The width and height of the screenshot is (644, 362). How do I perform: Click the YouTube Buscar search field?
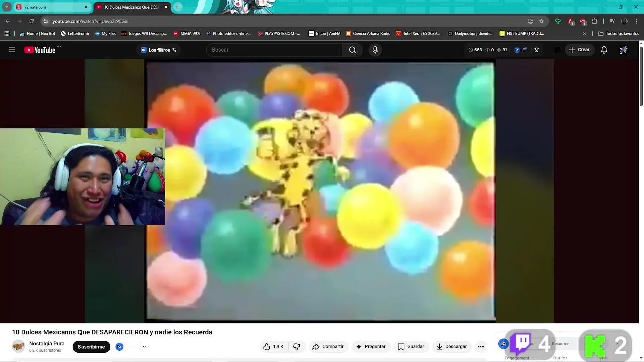[274, 50]
